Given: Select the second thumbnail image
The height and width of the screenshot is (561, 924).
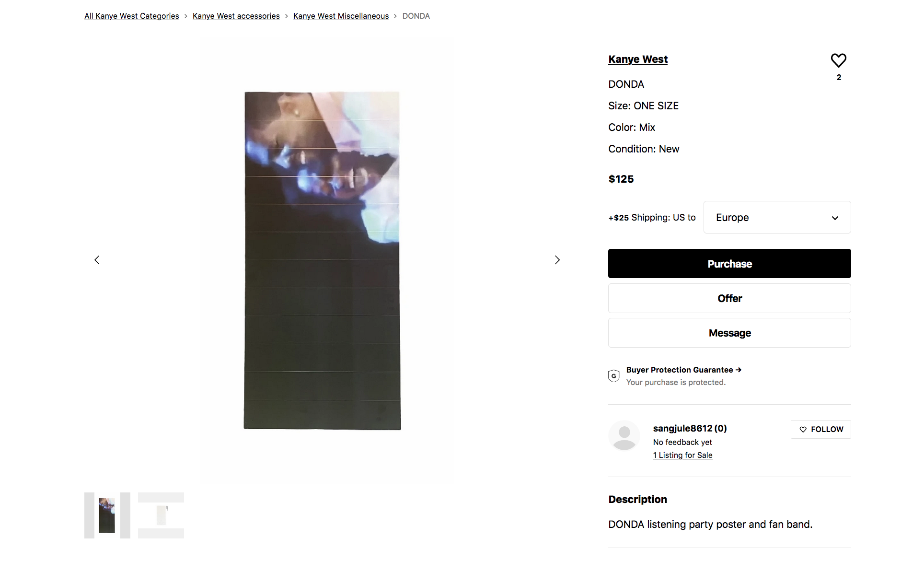Looking at the screenshot, I should (161, 515).
